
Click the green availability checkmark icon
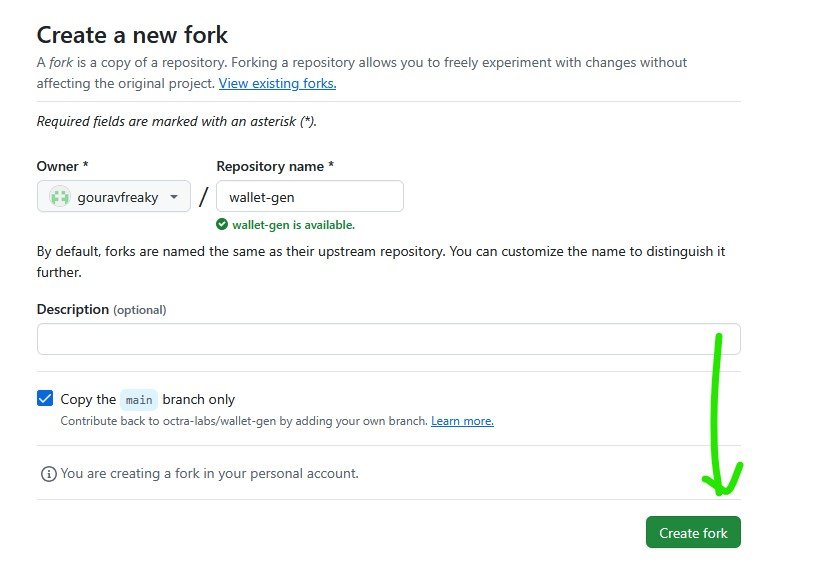pos(222,224)
